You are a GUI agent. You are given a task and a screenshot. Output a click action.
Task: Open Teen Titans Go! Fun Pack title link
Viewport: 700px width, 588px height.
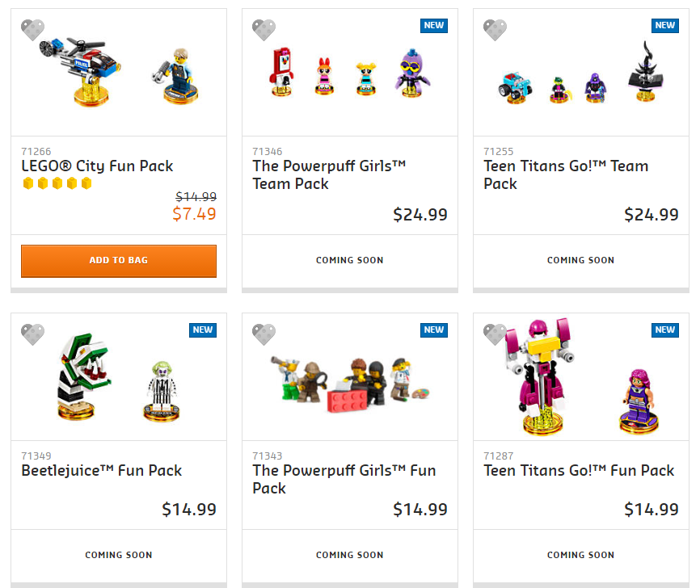579,471
